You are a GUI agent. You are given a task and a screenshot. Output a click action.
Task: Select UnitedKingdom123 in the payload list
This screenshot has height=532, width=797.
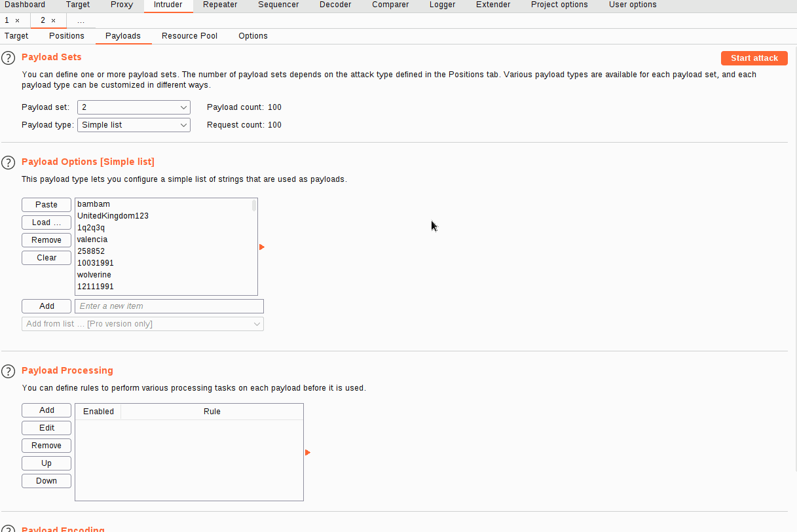point(113,216)
